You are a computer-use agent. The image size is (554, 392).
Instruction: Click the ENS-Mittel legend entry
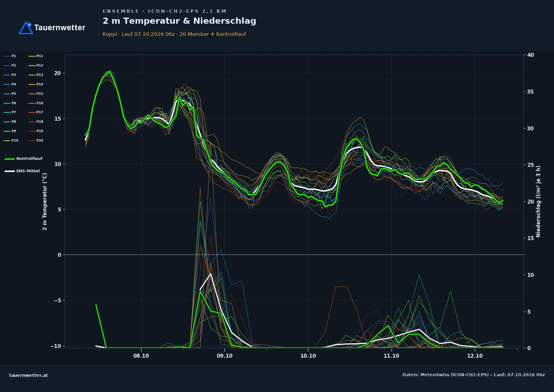tap(22, 171)
